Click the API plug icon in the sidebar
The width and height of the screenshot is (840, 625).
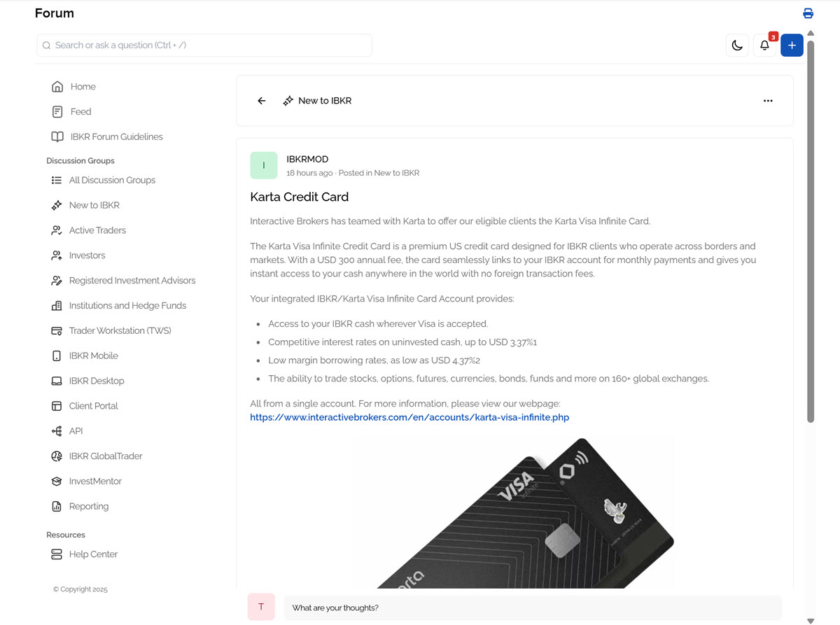tap(56, 430)
